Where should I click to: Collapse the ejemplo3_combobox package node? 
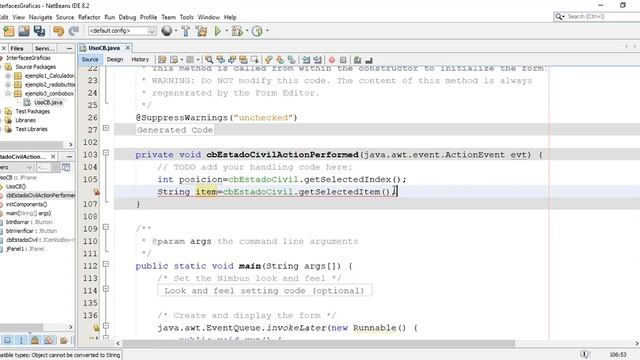pyautogui.click(x=8, y=93)
